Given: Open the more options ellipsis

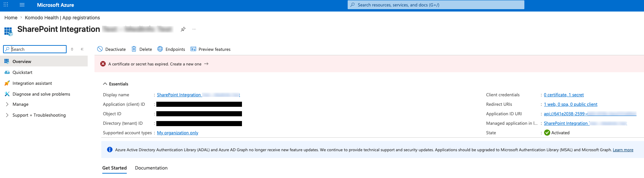Looking at the screenshot, I should (x=194, y=29).
